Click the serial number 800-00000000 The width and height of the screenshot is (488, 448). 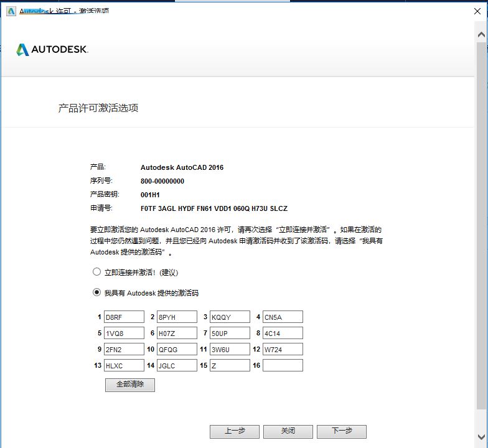162,181
